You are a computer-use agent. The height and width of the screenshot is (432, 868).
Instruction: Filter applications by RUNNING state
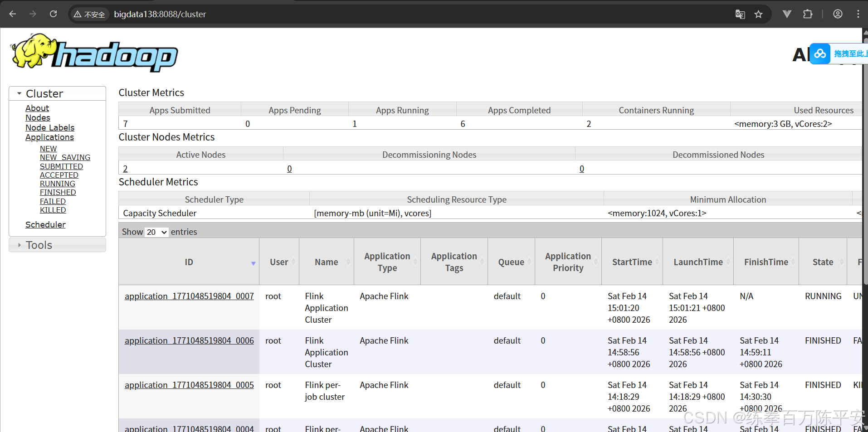click(58, 184)
